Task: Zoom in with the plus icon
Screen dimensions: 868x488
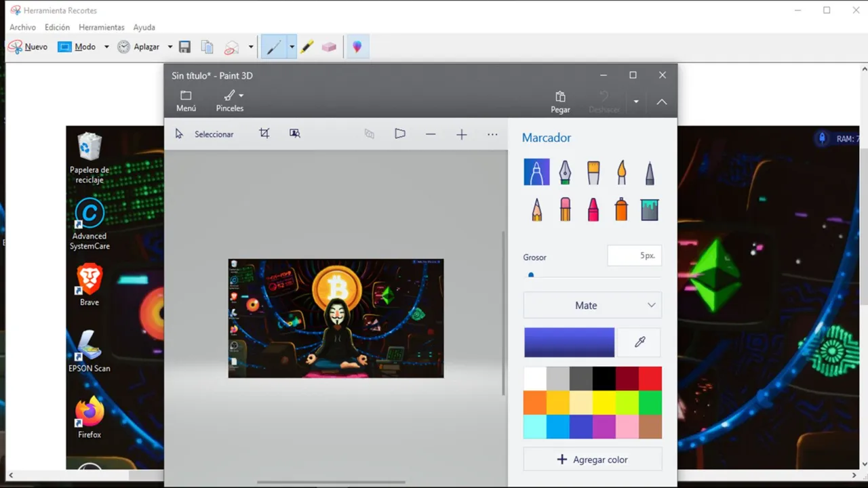Action: click(462, 134)
